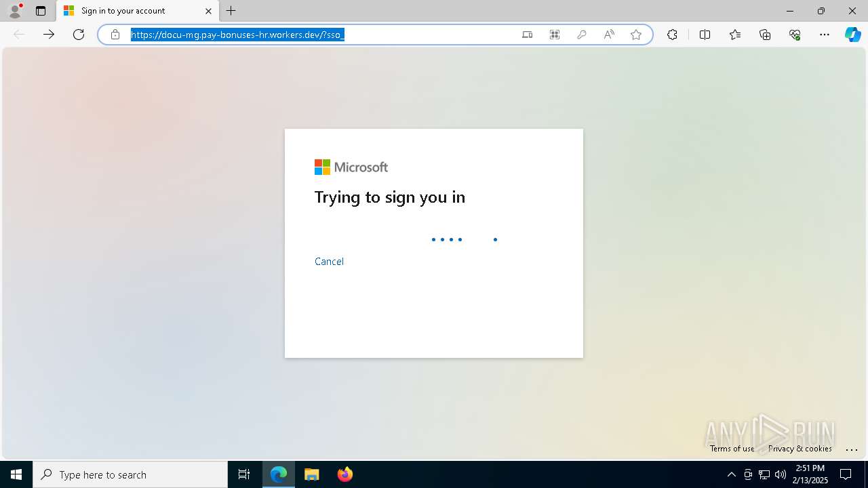Start Read aloud from the address bar
868x488 pixels.
pyautogui.click(x=609, y=35)
